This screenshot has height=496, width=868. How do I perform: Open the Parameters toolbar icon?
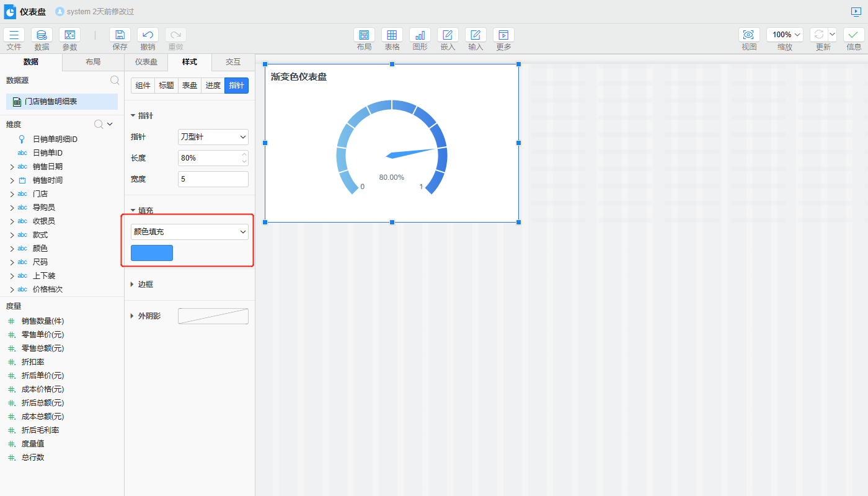pos(69,35)
